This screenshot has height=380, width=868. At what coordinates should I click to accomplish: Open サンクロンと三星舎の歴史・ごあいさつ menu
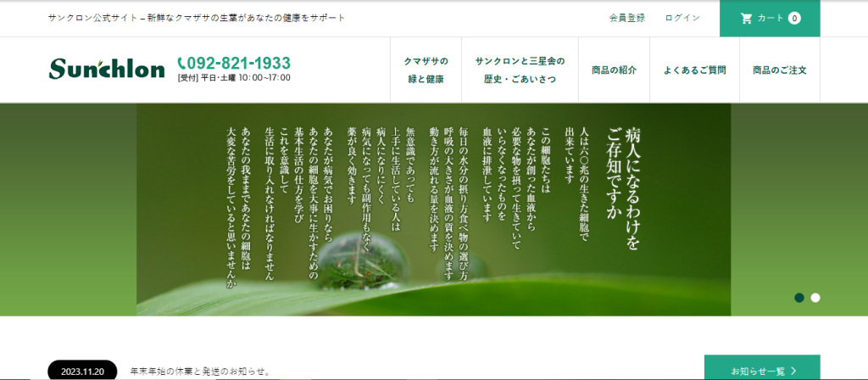[x=520, y=70]
